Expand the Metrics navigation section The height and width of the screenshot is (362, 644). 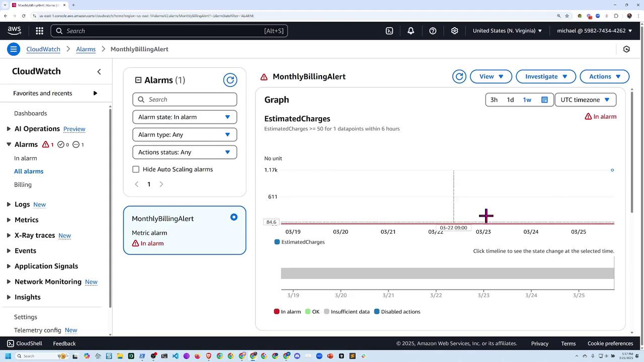click(26, 220)
